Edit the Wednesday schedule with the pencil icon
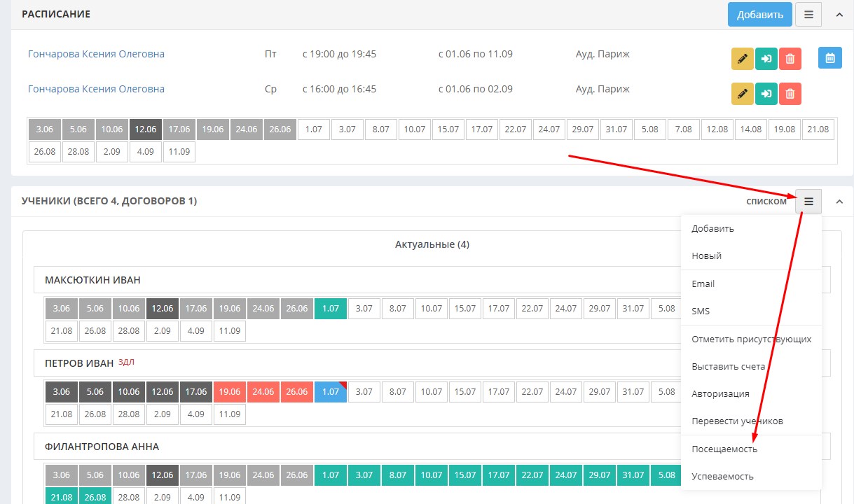The width and height of the screenshot is (854, 504). (743, 94)
